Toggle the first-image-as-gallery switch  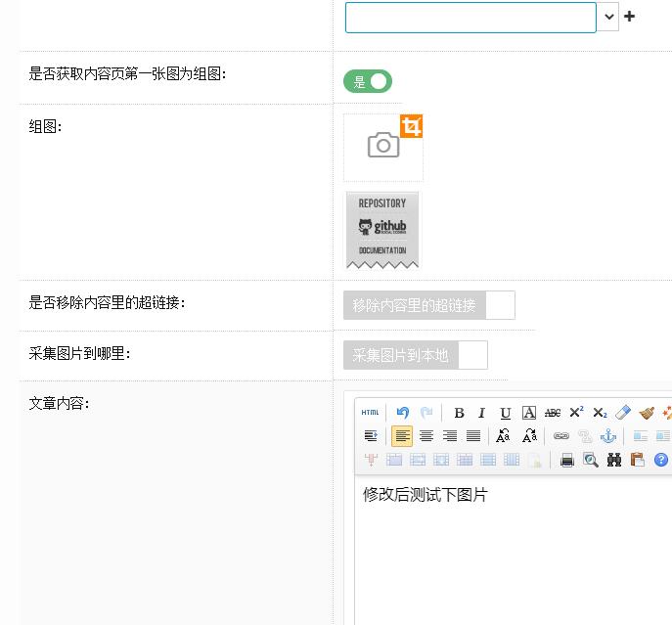(x=368, y=82)
